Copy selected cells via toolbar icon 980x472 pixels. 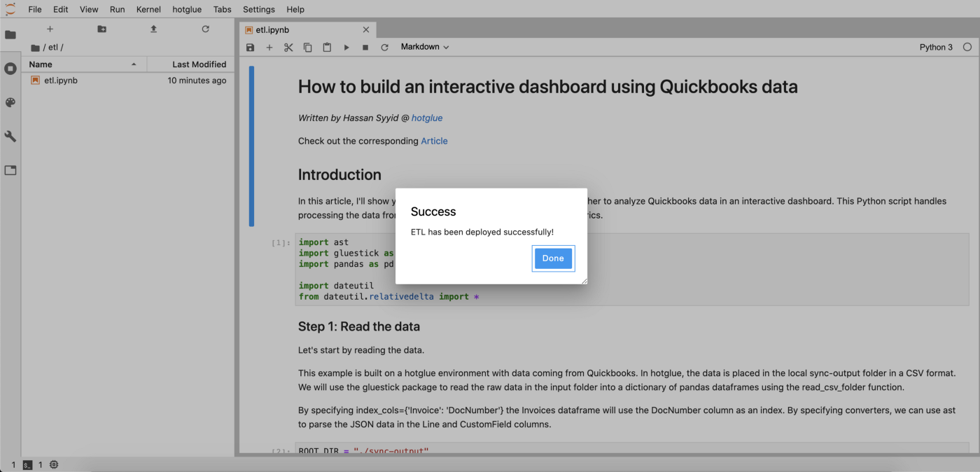[307, 48]
